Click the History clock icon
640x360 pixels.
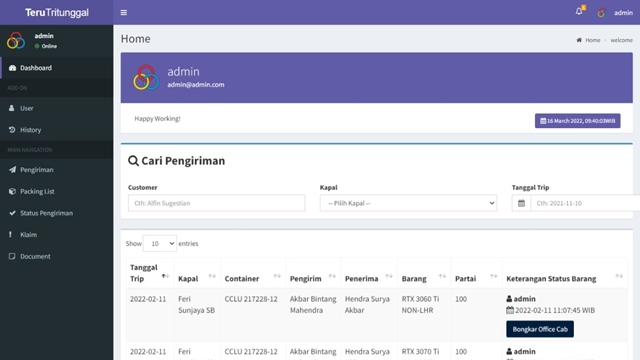click(12, 130)
